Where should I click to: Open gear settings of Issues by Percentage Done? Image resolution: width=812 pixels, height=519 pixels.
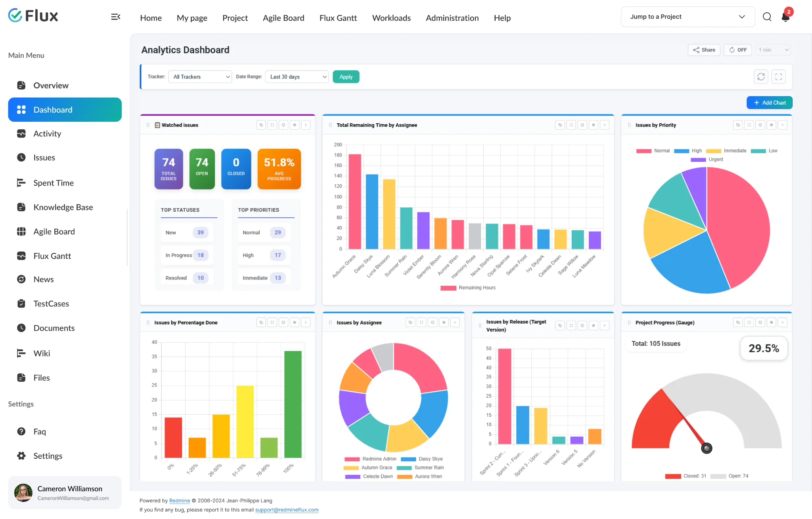294,322
